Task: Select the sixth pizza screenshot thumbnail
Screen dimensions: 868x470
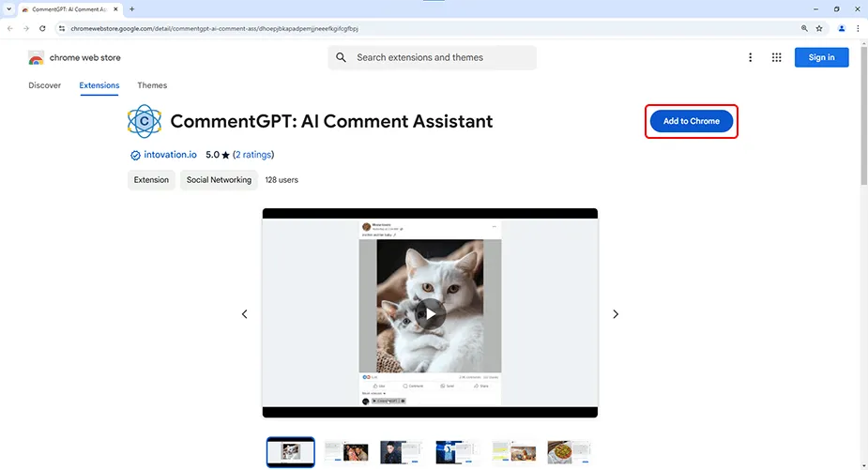Action: [569, 452]
